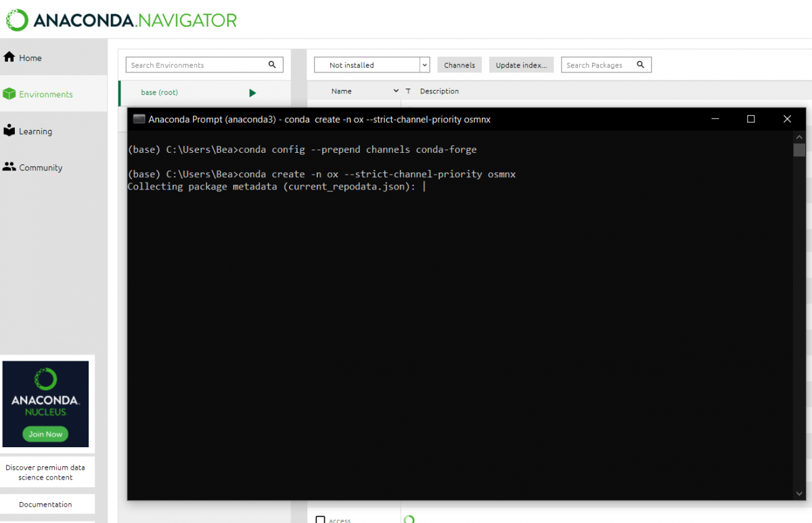
Task: Open Environments via the green cube icon
Action: (x=9, y=94)
